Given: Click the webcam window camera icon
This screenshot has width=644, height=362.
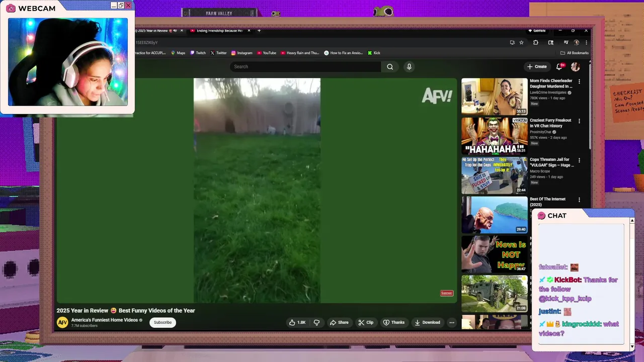Looking at the screenshot, I should click(x=11, y=8).
